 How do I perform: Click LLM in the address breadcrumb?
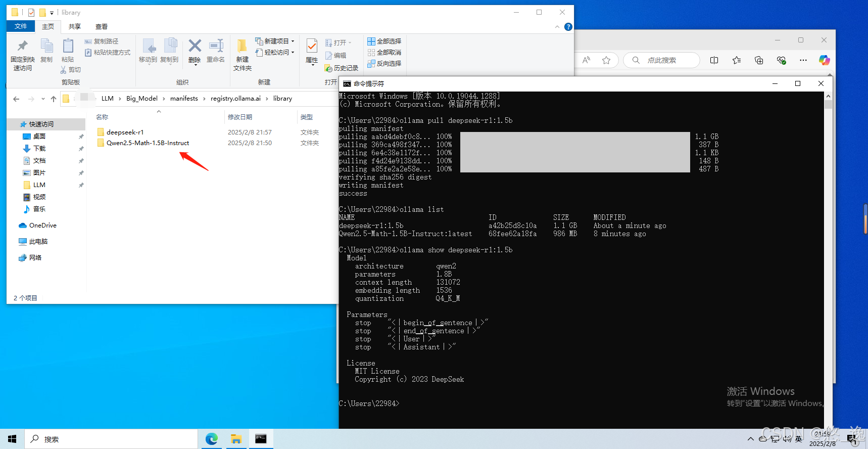(108, 99)
